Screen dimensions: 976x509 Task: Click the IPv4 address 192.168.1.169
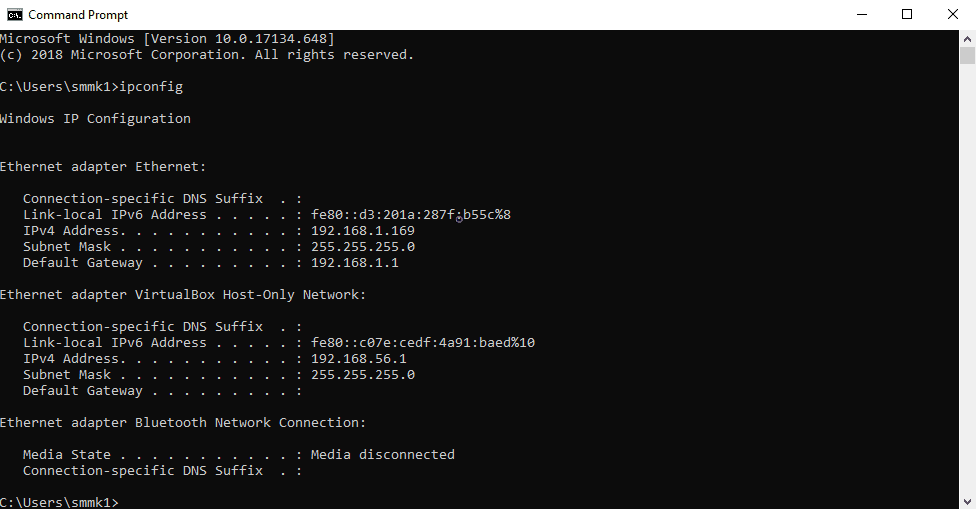363,231
